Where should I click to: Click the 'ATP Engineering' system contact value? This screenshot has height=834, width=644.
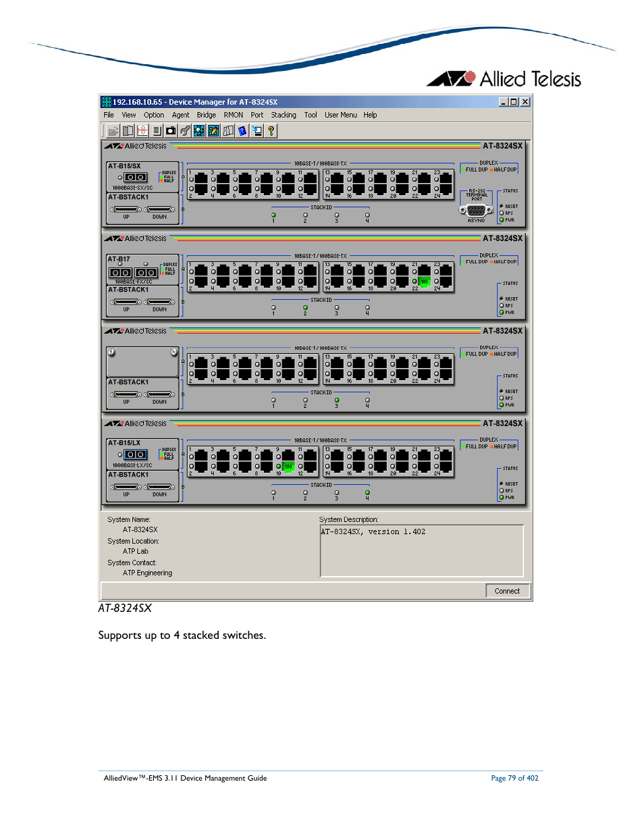147,573
